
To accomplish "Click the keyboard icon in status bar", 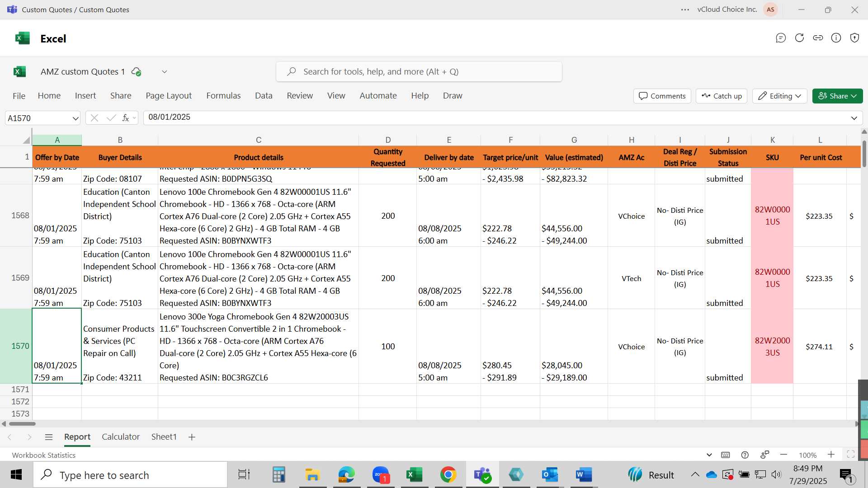I will [x=726, y=455].
